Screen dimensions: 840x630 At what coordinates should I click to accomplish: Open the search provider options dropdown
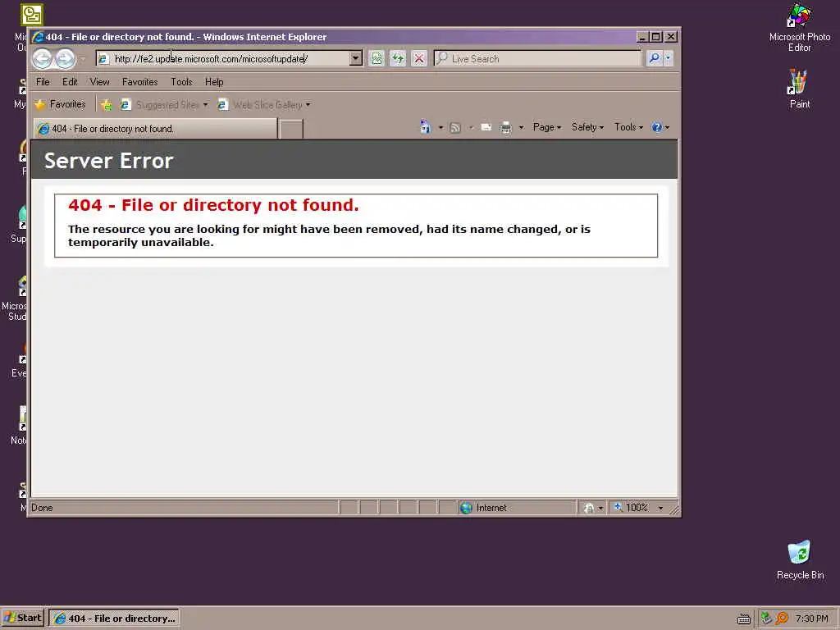tap(668, 58)
